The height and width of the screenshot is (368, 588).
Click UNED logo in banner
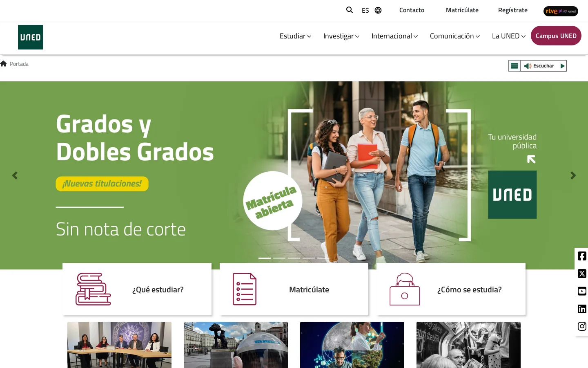point(512,195)
